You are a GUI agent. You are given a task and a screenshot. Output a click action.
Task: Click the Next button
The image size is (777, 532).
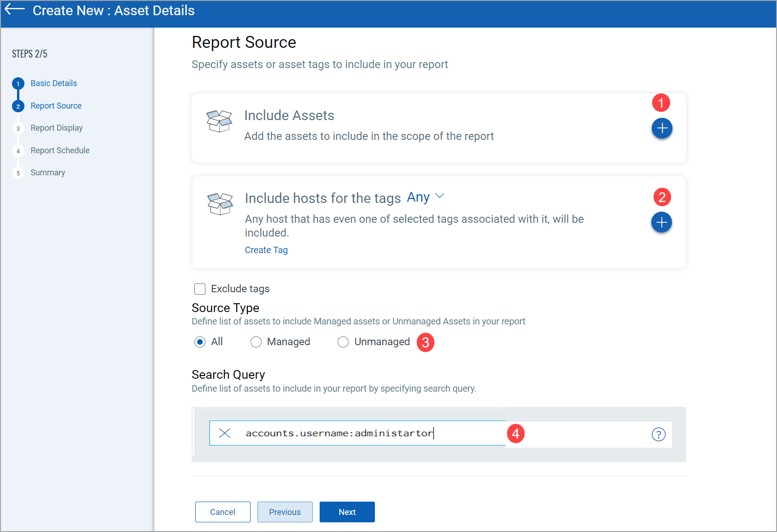(x=347, y=512)
